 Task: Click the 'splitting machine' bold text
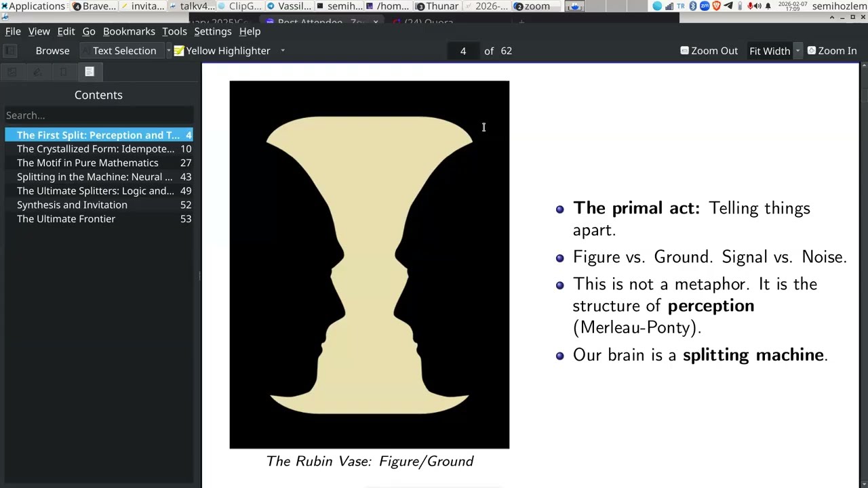tap(753, 354)
